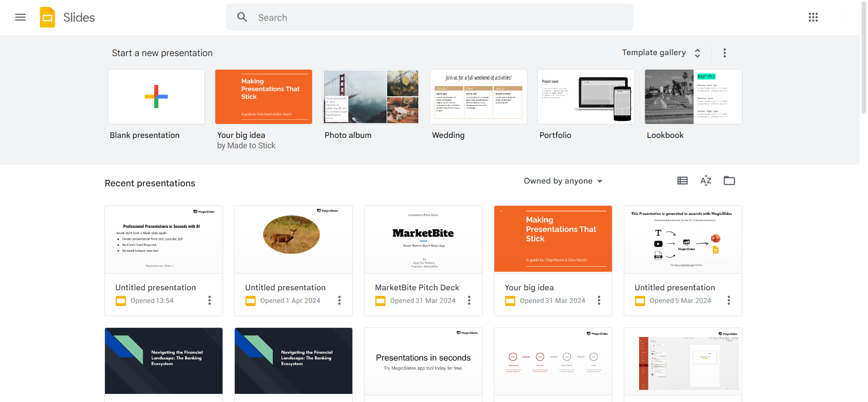The height and width of the screenshot is (402, 868).
Task: Expand the Template gallery
Action: [662, 53]
